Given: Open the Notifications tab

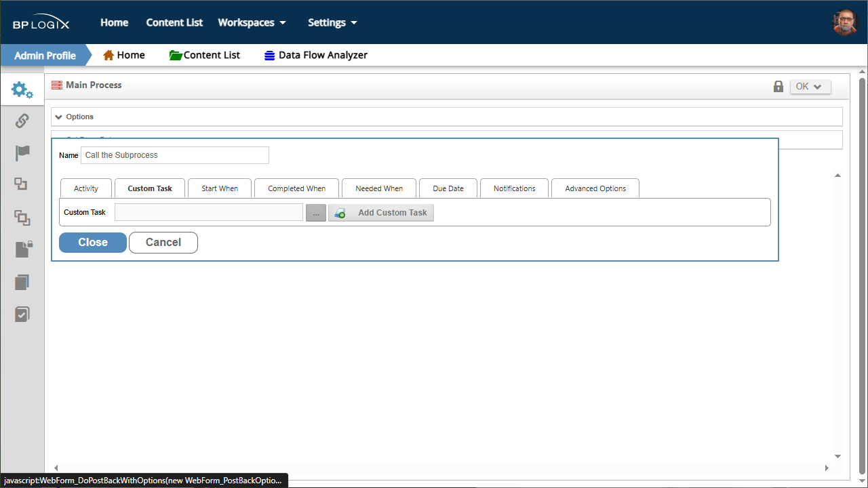Looking at the screenshot, I should pos(515,188).
